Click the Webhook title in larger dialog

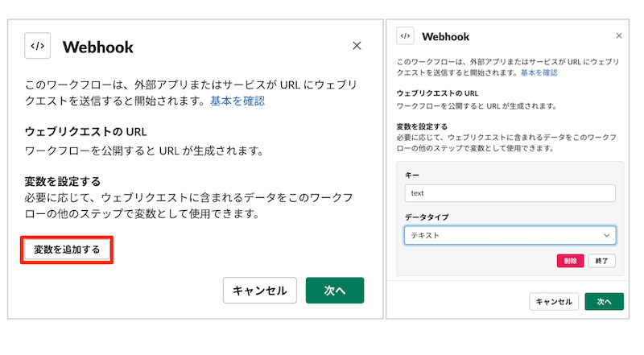pos(97,47)
